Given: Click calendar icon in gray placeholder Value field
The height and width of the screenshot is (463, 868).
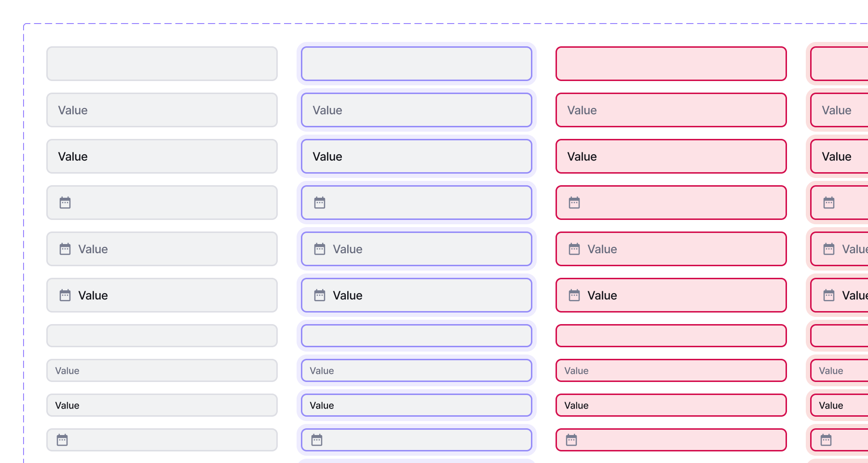Looking at the screenshot, I should (x=65, y=249).
